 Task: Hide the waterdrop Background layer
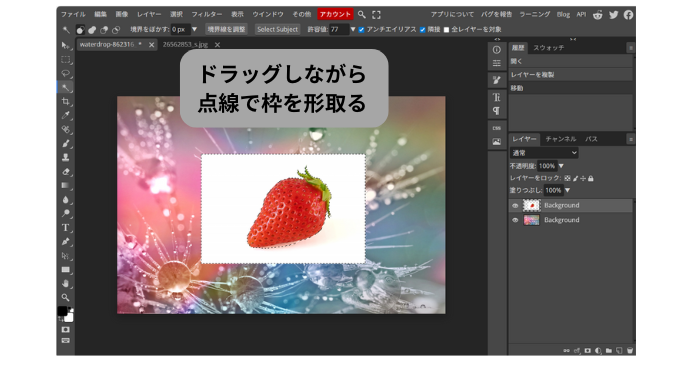pos(515,220)
